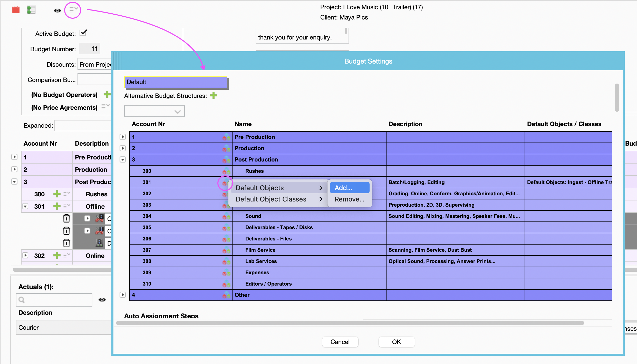This screenshot has height=364, width=637.
Task: Open Default Objects submenu
Action: 279,188
